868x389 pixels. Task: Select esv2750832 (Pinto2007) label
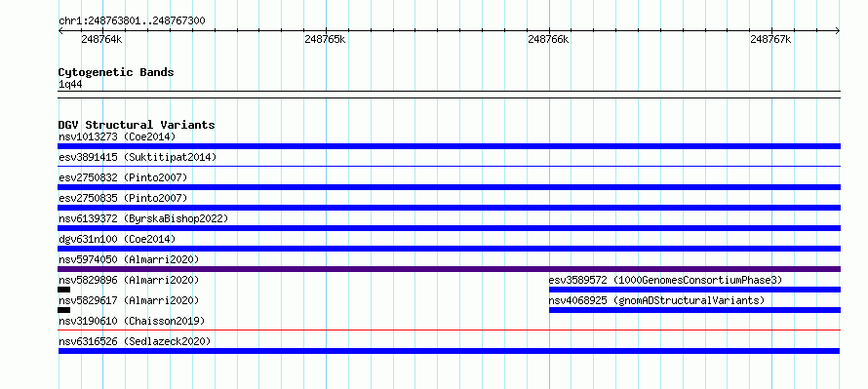(124, 177)
